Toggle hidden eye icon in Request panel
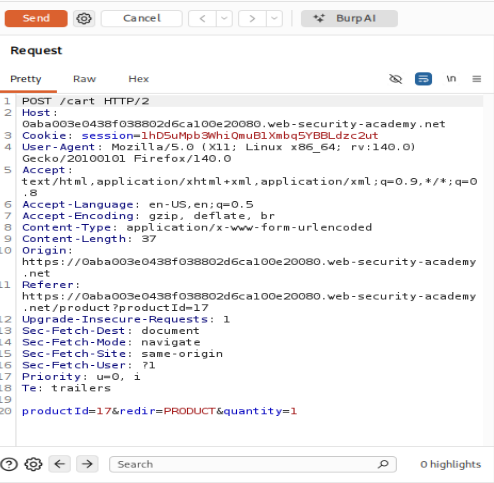 click(396, 79)
